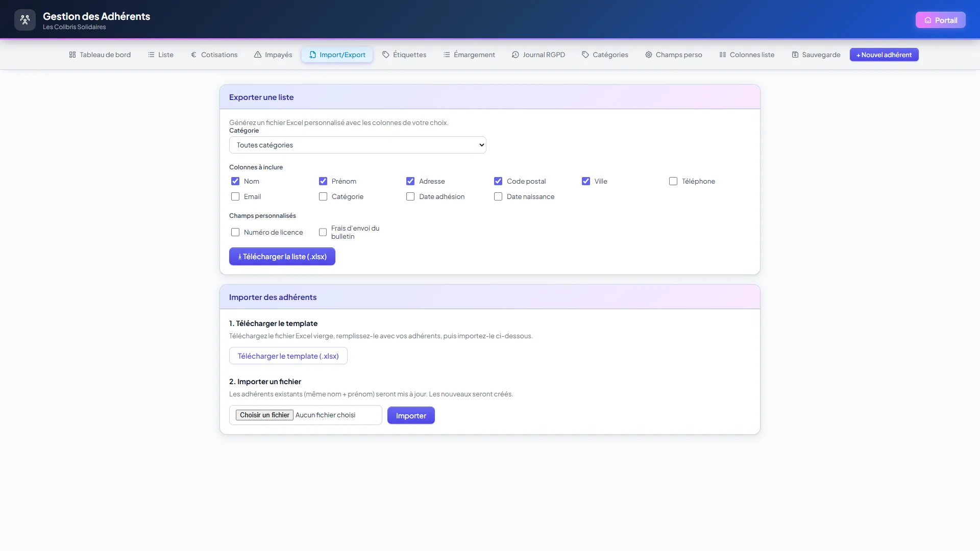
Task: Click the Importer button
Action: pyautogui.click(x=411, y=415)
